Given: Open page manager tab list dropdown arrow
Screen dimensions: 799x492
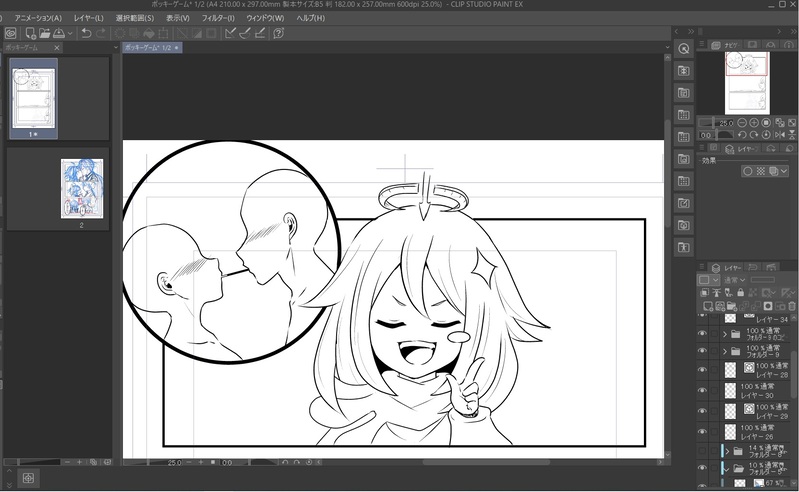Looking at the screenshot, I should (x=116, y=47).
